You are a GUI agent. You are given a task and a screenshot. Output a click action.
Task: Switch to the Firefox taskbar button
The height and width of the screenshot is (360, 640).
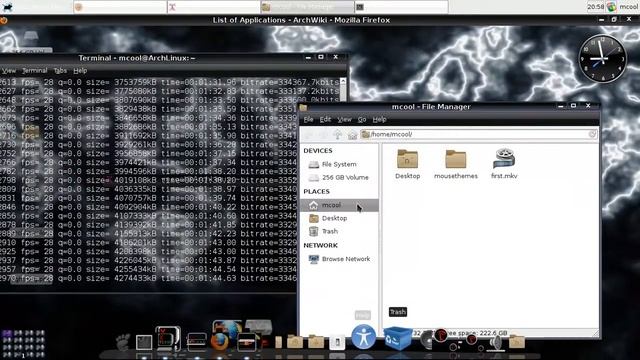(x=120, y=7)
